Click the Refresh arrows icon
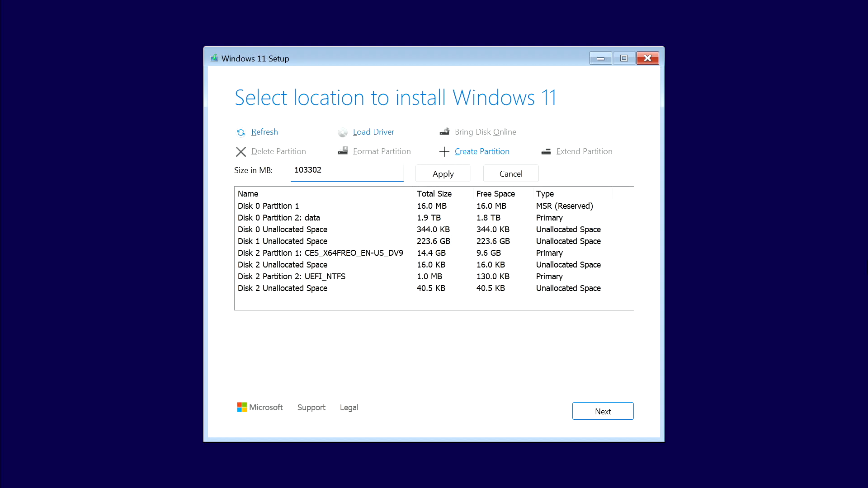Viewport: 868px width, 488px height. pos(241,132)
